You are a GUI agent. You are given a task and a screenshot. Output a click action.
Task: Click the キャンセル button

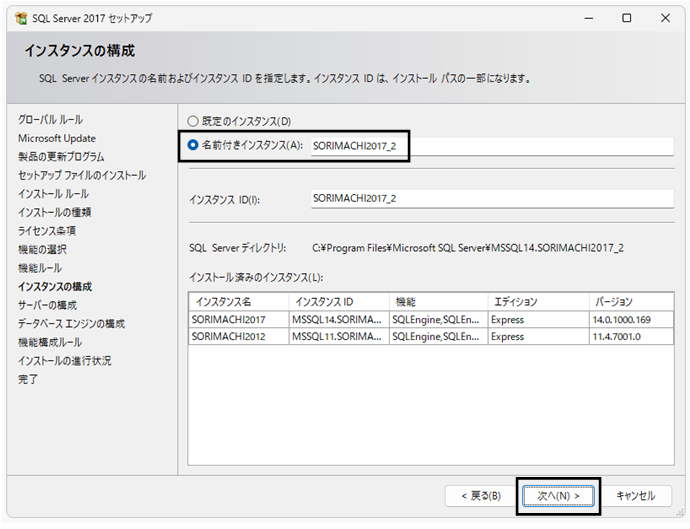(x=635, y=496)
